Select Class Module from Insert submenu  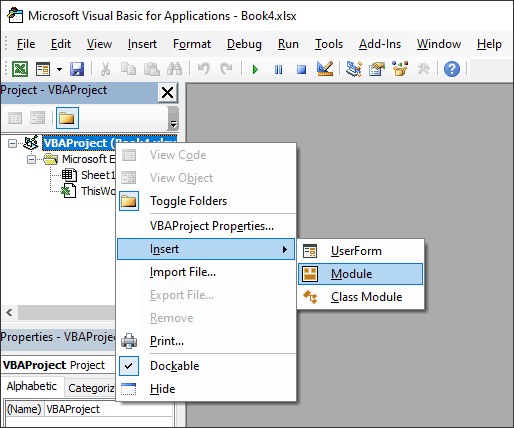pyautogui.click(x=360, y=297)
